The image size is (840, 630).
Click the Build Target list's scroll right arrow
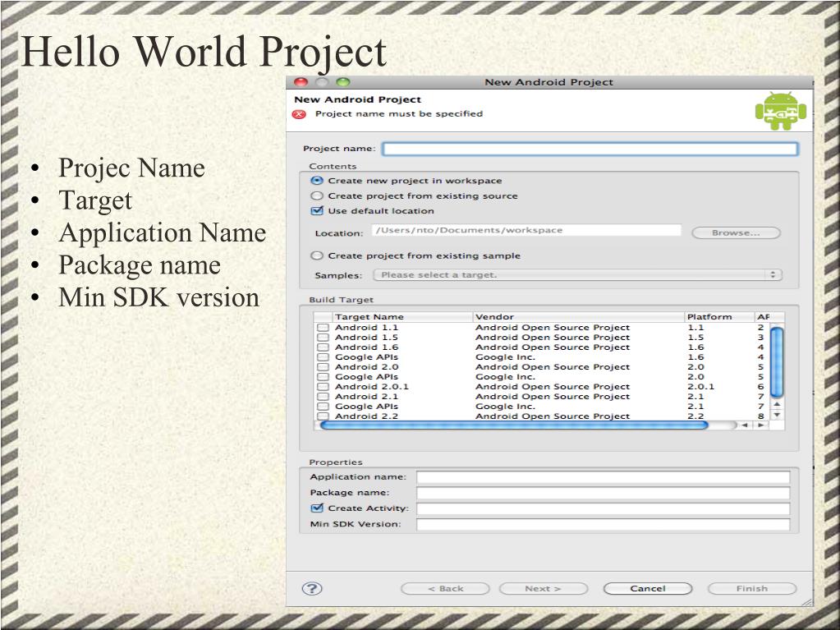pos(760,425)
